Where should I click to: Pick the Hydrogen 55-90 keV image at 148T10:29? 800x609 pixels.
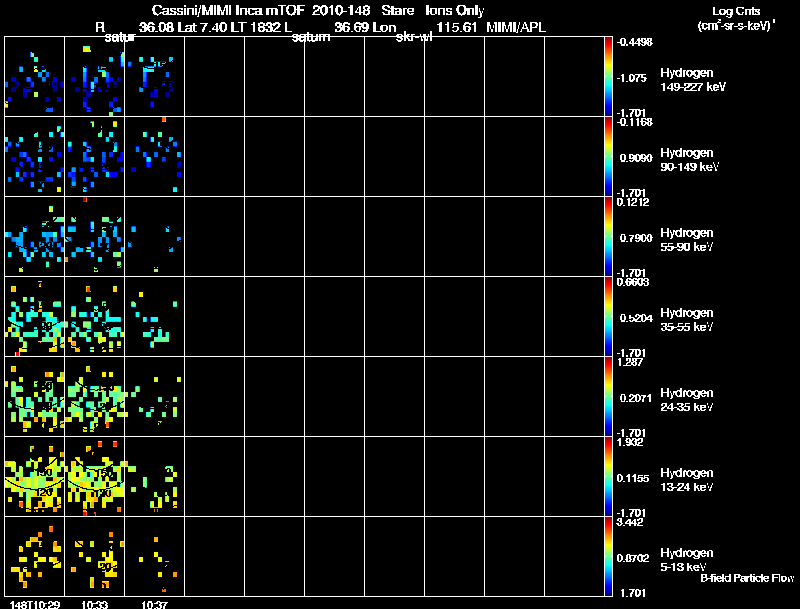click(35, 237)
